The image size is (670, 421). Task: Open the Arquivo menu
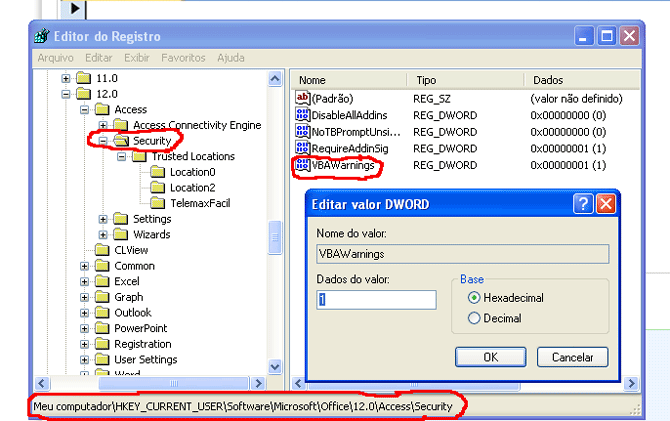click(56, 58)
